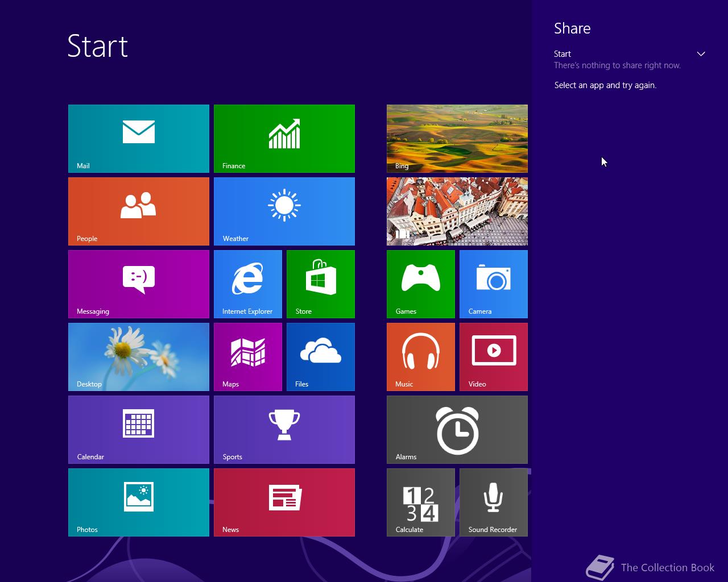Click the 'Start' label in Share pane

562,54
